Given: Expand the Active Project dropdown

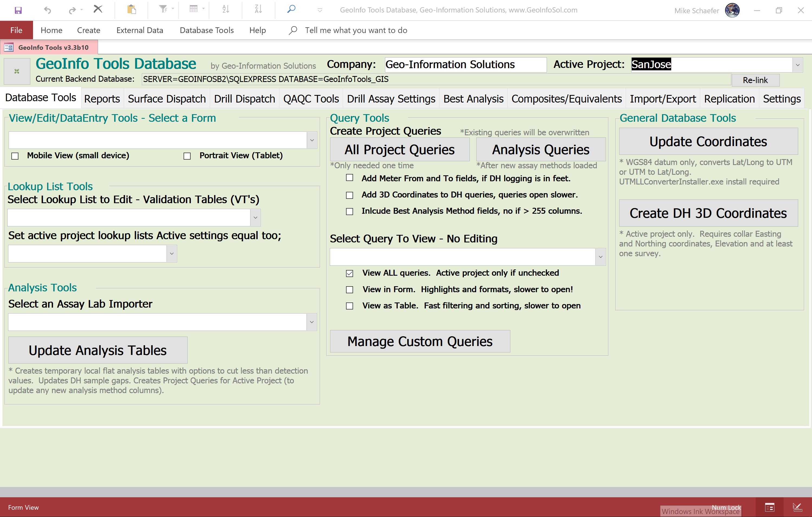Looking at the screenshot, I should (x=797, y=65).
